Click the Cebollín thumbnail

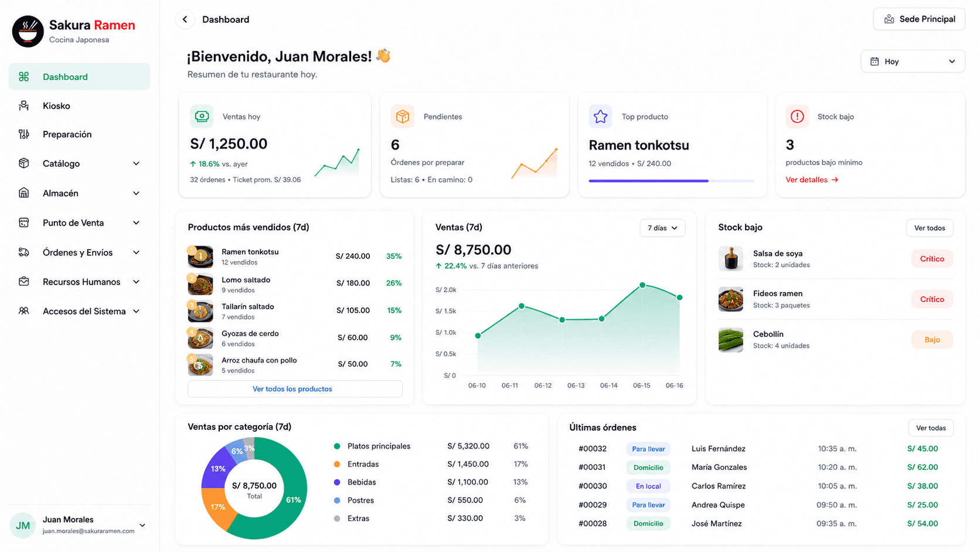point(731,340)
